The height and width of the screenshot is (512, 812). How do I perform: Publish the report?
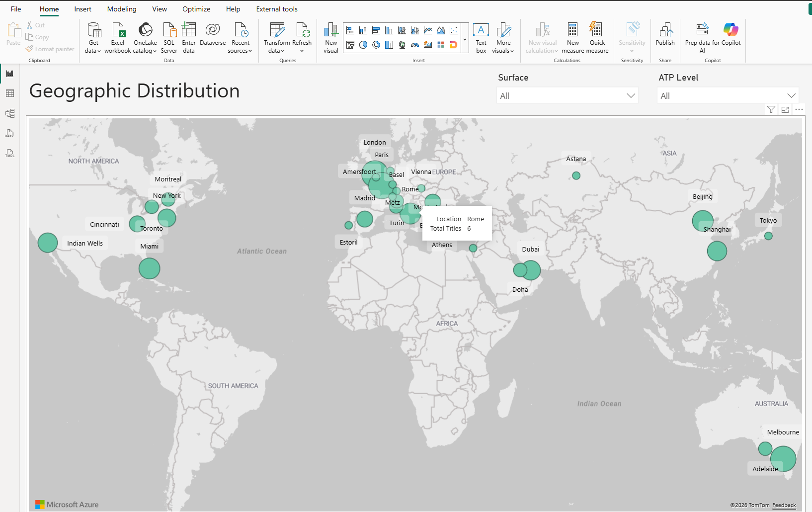(x=665, y=34)
